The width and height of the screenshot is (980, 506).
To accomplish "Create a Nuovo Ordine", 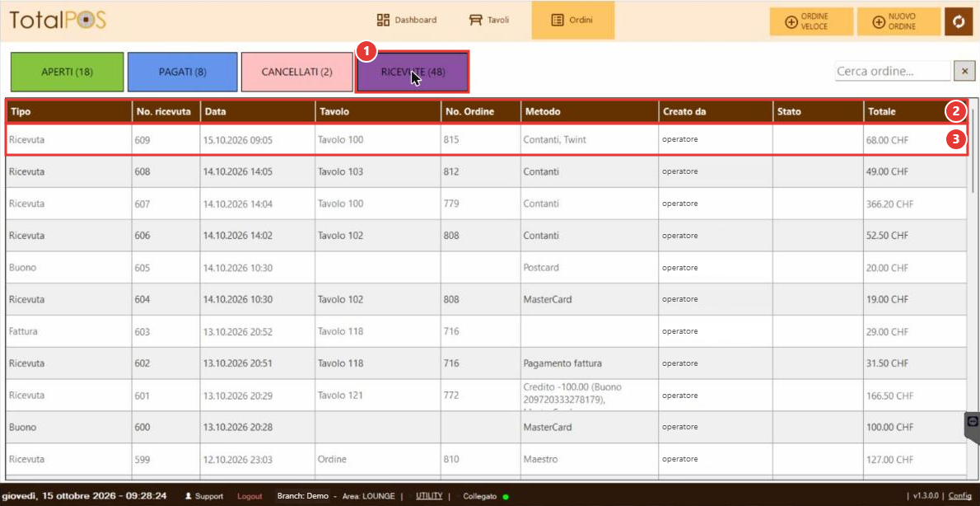I will pos(898,22).
